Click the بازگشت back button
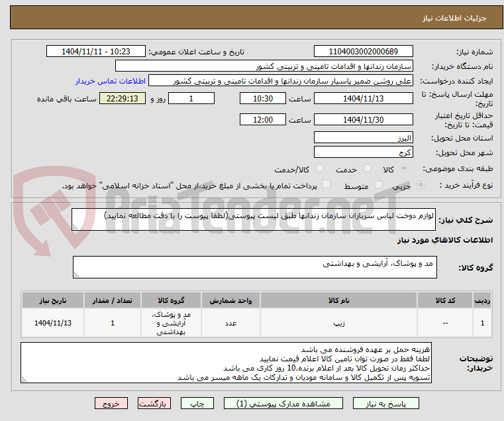The image size is (504, 421). click(x=154, y=403)
